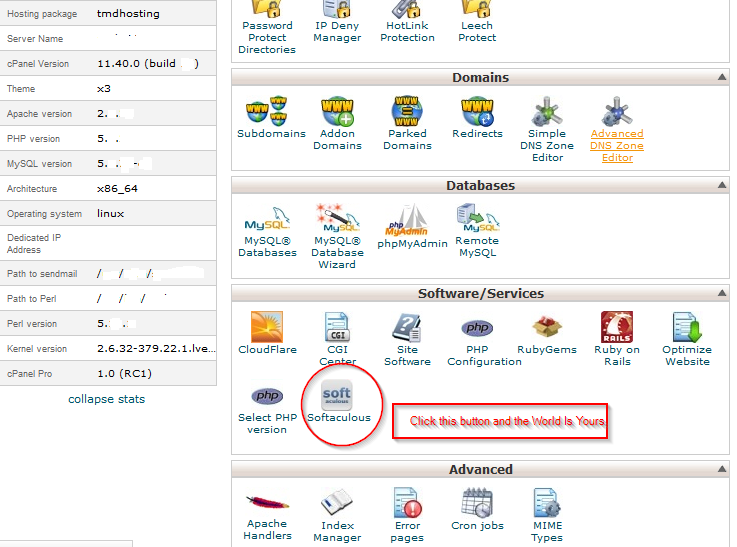Click the cPanel Pro 1.0 (RC1) value
Image resolution: width=737 pixels, height=547 pixels.
coord(125,374)
